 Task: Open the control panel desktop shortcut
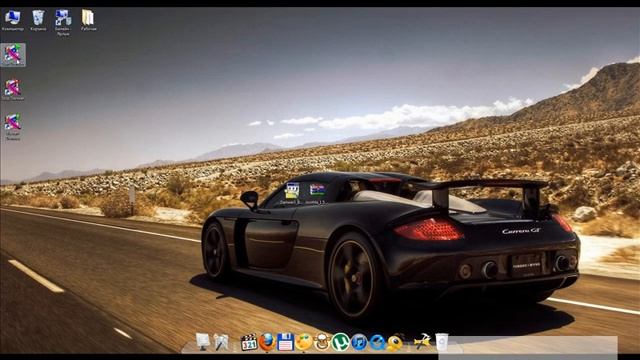point(63,23)
